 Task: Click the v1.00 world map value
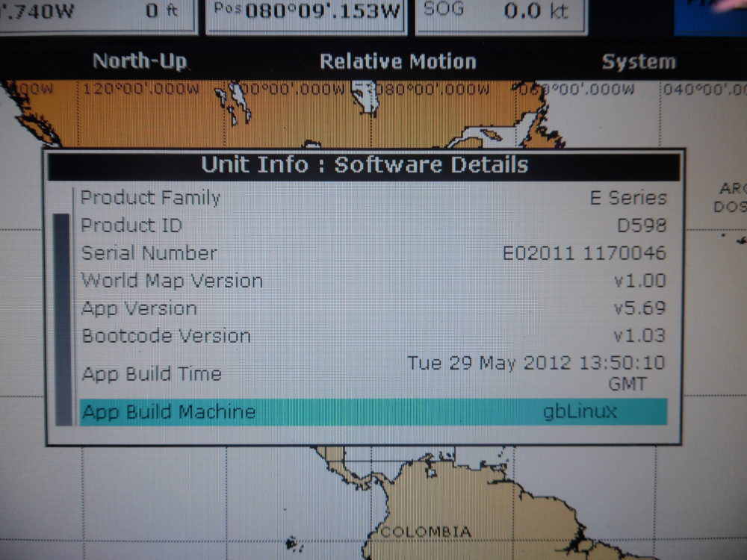639,281
